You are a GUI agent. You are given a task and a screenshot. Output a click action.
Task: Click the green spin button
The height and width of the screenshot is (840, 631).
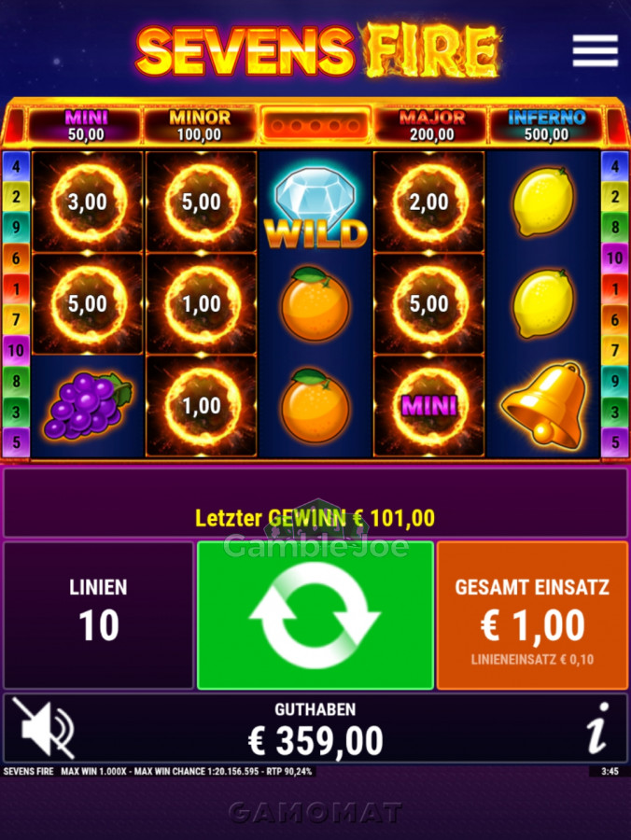click(315, 615)
